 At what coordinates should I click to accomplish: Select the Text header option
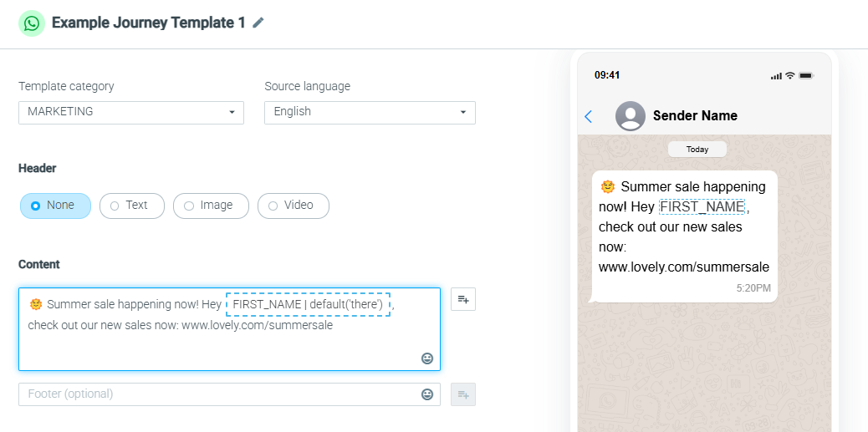click(x=132, y=206)
